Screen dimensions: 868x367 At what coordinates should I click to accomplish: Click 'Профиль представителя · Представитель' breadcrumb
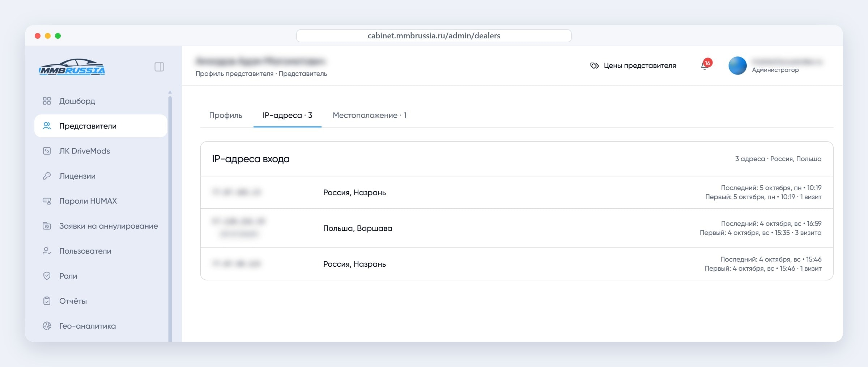click(261, 73)
